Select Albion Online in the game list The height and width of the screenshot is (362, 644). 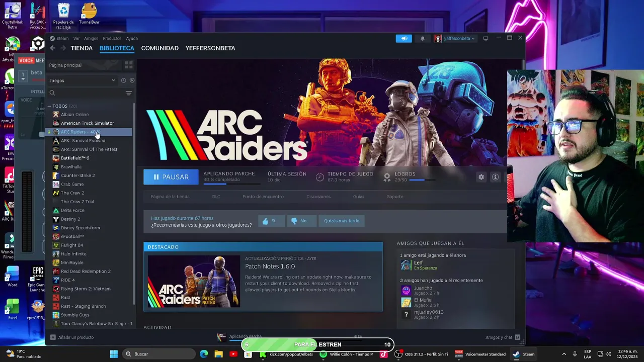(74, 115)
